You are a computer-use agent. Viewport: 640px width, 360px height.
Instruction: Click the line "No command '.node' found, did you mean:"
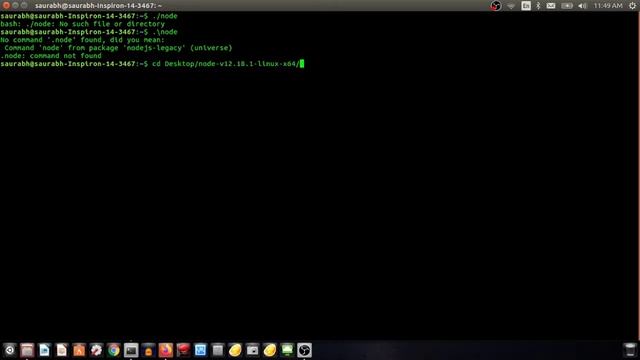pos(82,40)
